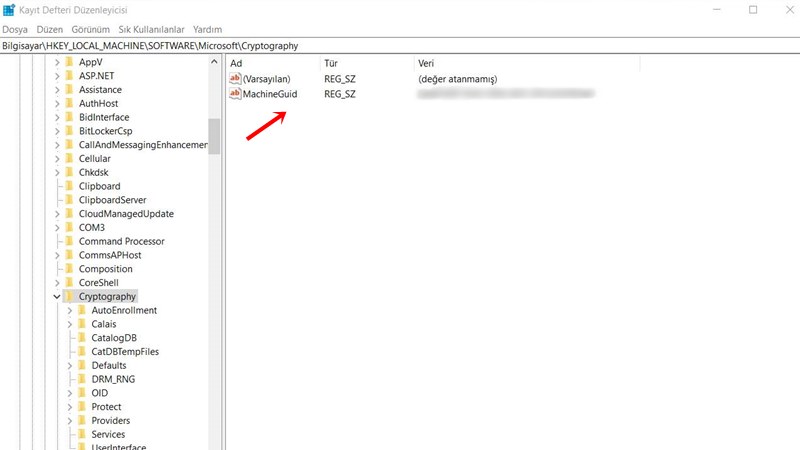Click the Services folder icon

(x=82, y=434)
